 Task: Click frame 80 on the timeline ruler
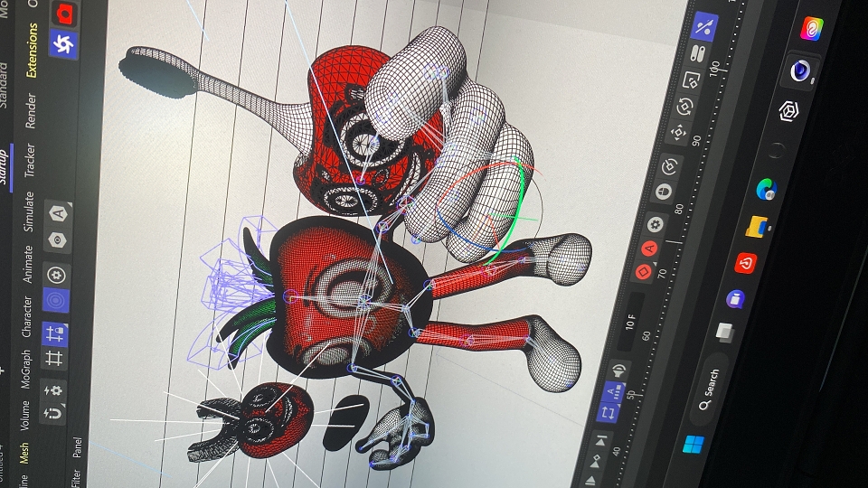pyautogui.click(x=679, y=209)
